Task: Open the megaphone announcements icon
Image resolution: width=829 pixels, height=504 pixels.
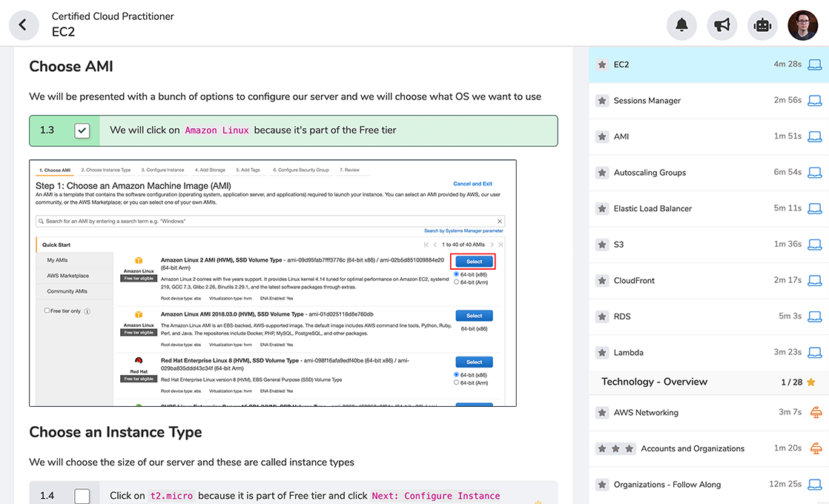Action: coord(721,25)
